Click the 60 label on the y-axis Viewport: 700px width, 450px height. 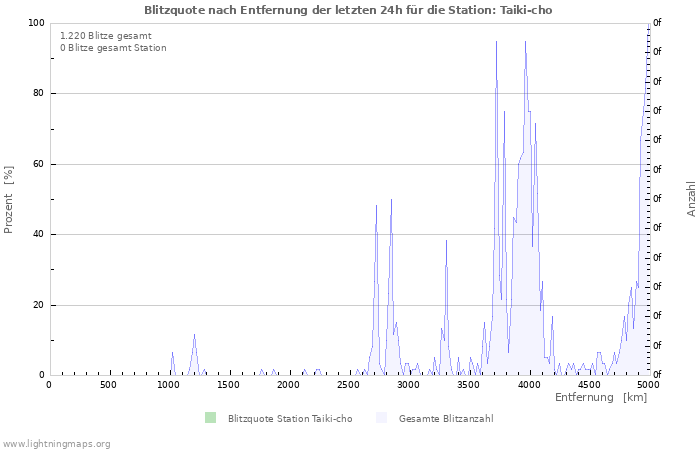point(38,164)
